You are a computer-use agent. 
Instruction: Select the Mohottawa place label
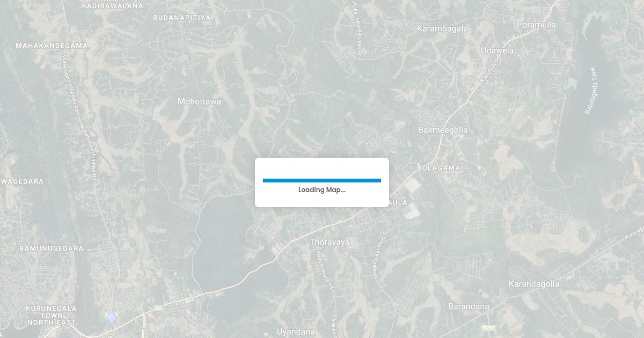coord(199,101)
